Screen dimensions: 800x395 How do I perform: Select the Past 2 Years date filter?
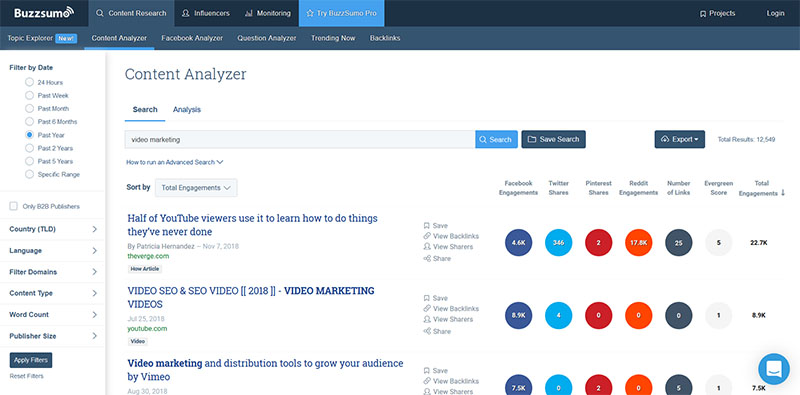click(x=29, y=149)
